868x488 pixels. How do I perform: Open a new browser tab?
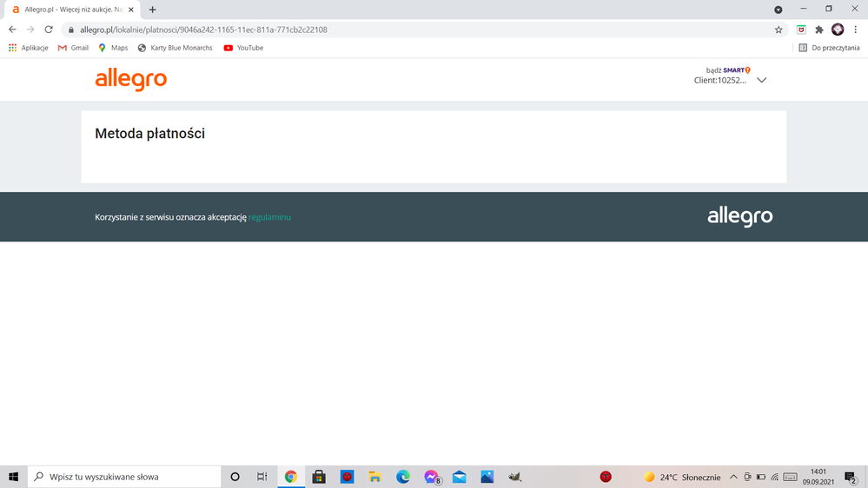coord(153,10)
